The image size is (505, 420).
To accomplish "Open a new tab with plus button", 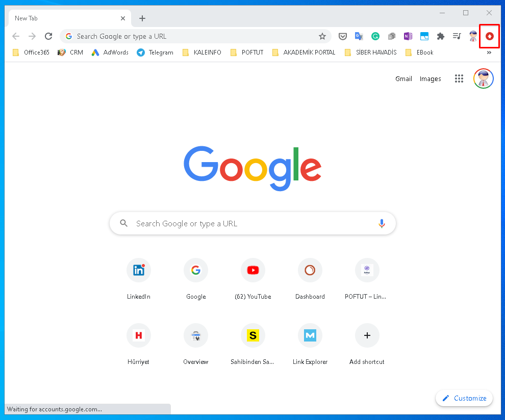I will [142, 18].
